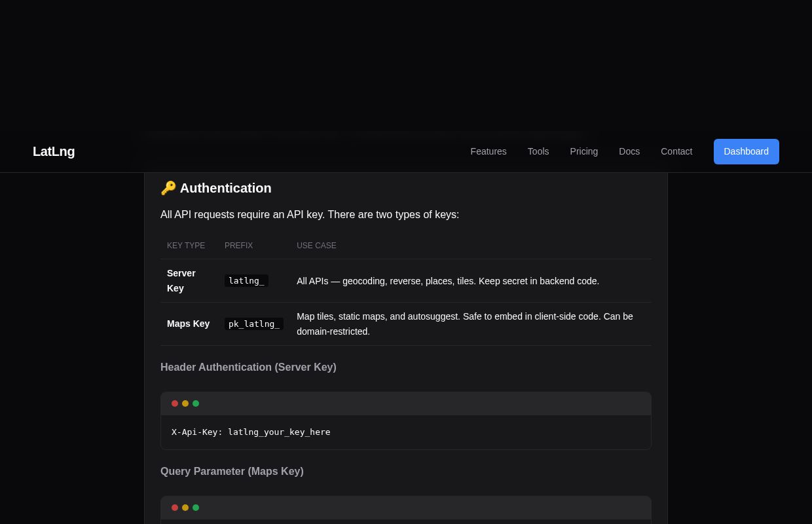Select the pk_latlng_ prefix code
Viewport: 812px width, 524px height.
point(254,324)
